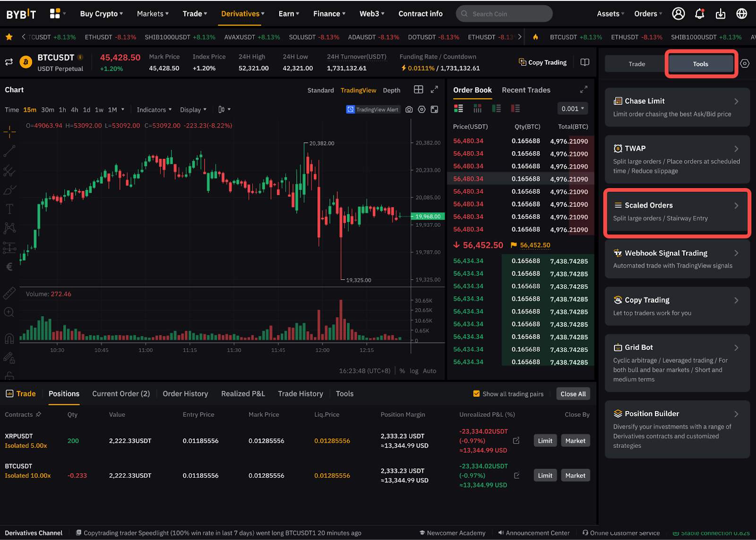756x540 pixels.
Task: Switch to the Recent Trades tab
Action: [x=526, y=90]
